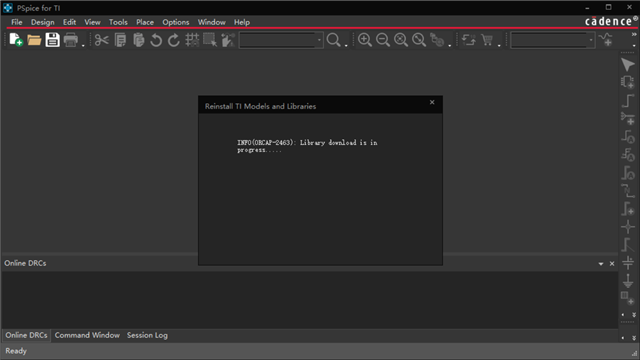Image resolution: width=640 pixels, height=360 pixels.
Task: Click the Ready status bar text
Action: pyautogui.click(x=16, y=351)
